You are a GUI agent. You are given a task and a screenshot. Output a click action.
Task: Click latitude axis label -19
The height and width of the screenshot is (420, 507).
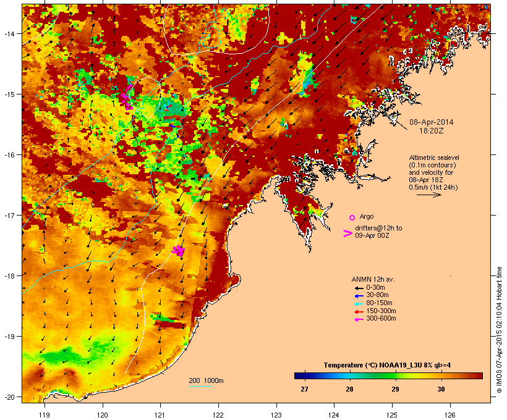click(x=9, y=337)
